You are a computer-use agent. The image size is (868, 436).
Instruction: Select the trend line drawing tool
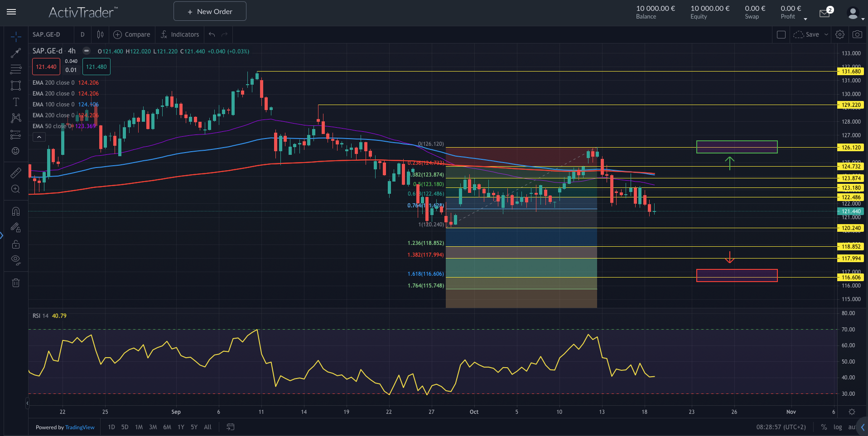pos(16,53)
